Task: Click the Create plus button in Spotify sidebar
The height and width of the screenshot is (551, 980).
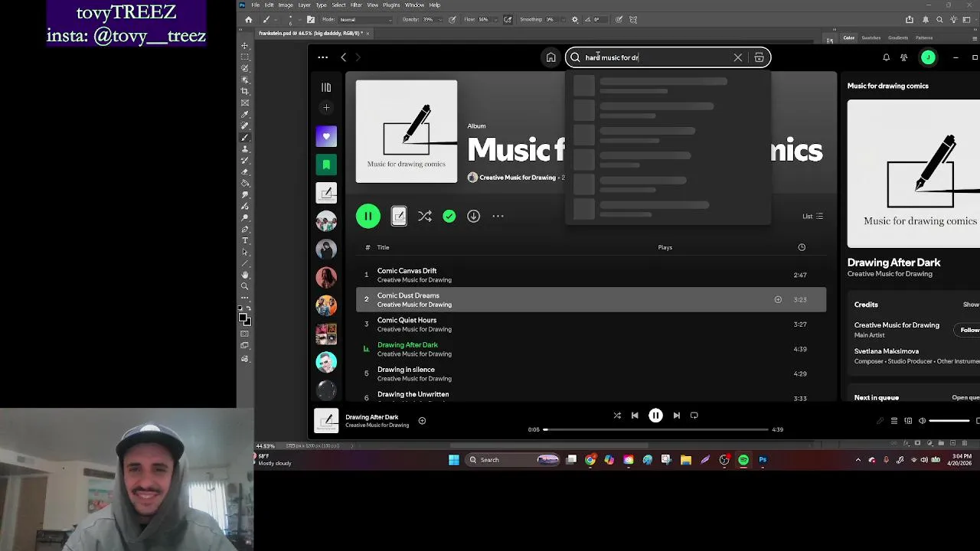Action: [x=326, y=108]
